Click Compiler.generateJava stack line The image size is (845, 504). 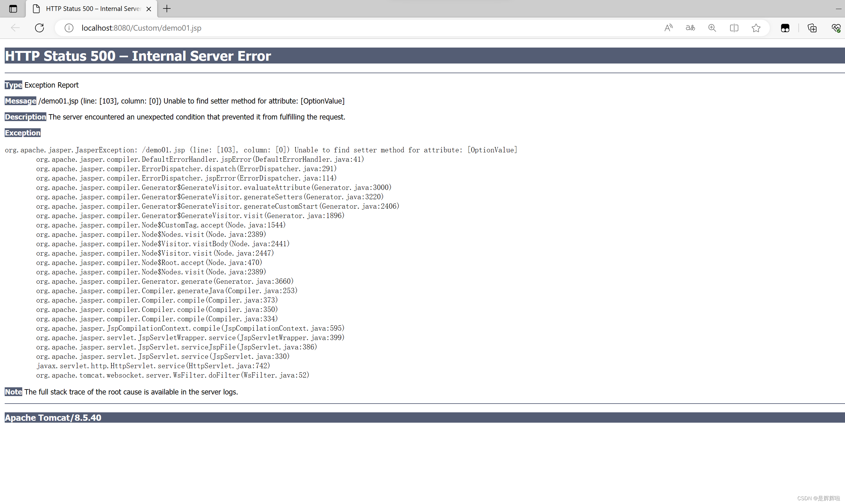point(167,291)
